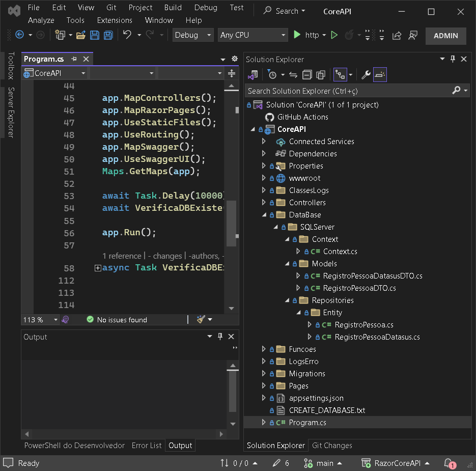
Task: Open the Search box in title bar
Action: tap(284, 11)
